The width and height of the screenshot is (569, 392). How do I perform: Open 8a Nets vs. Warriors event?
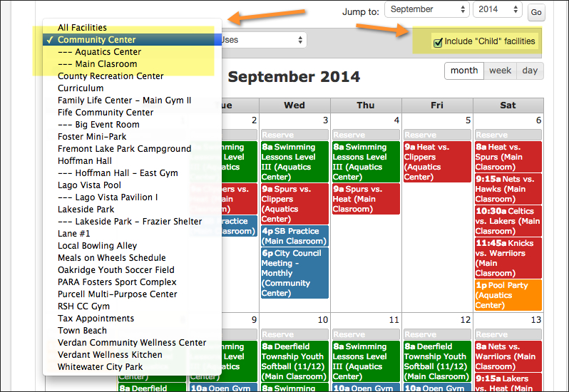coord(508,356)
